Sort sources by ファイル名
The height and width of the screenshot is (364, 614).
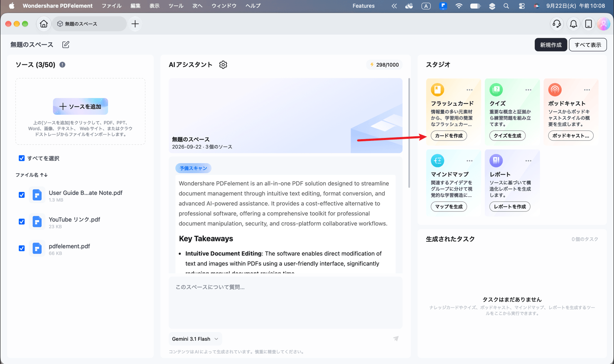point(32,175)
